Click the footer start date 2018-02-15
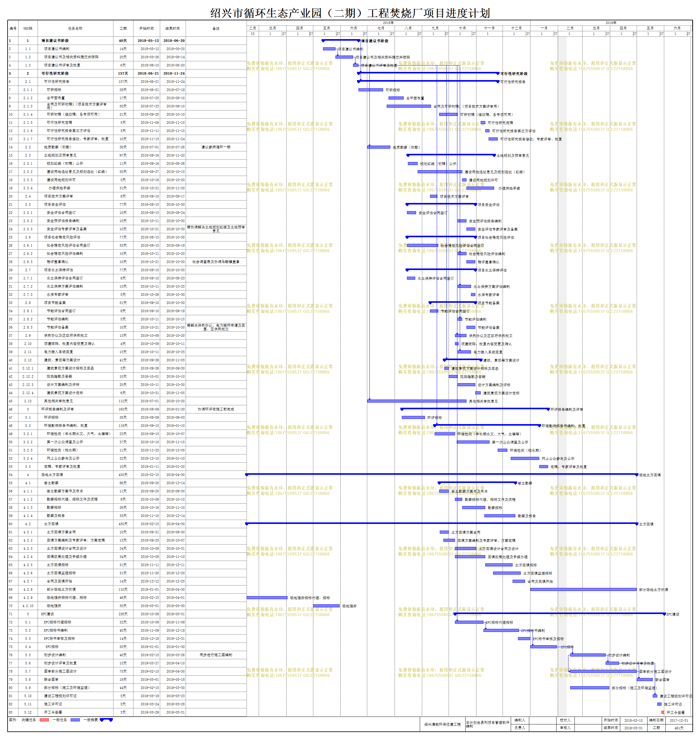 tap(633, 721)
